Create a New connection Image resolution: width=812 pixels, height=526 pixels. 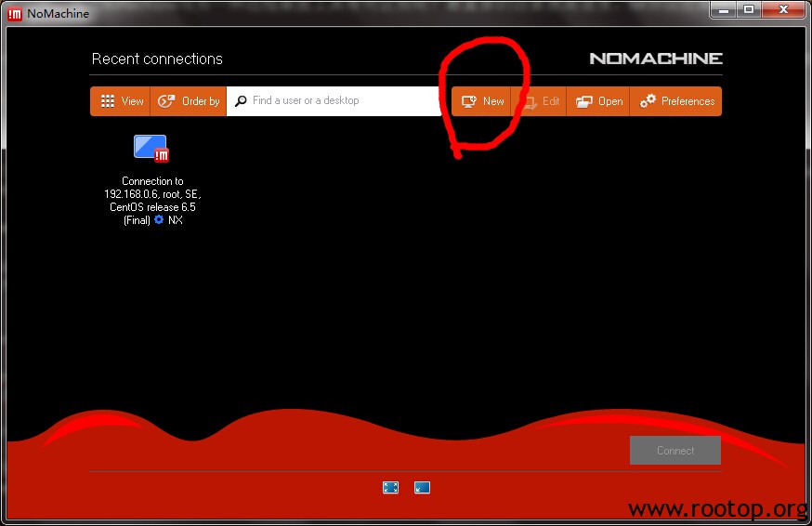tap(481, 101)
